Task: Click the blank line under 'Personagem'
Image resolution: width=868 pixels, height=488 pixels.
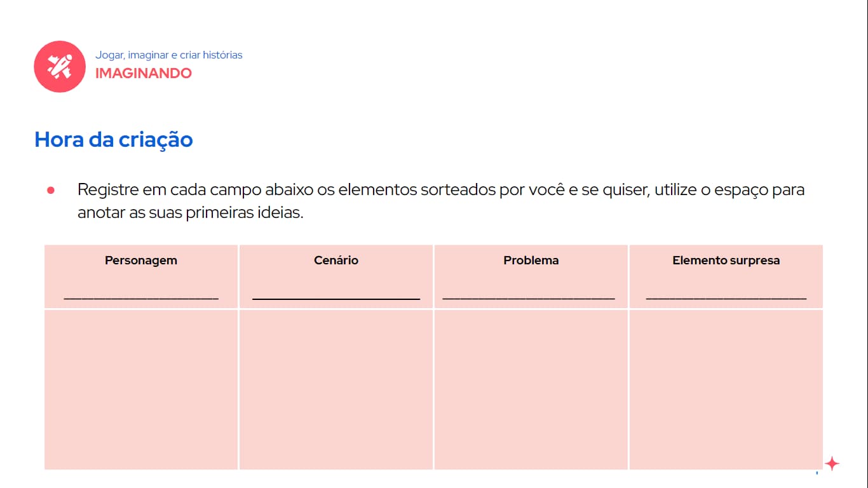Action: point(141,297)
